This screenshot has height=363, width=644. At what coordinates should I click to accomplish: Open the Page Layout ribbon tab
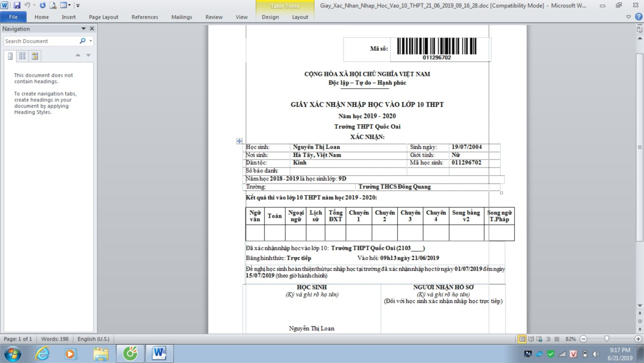pyautogui.click(x=103, y=17)
